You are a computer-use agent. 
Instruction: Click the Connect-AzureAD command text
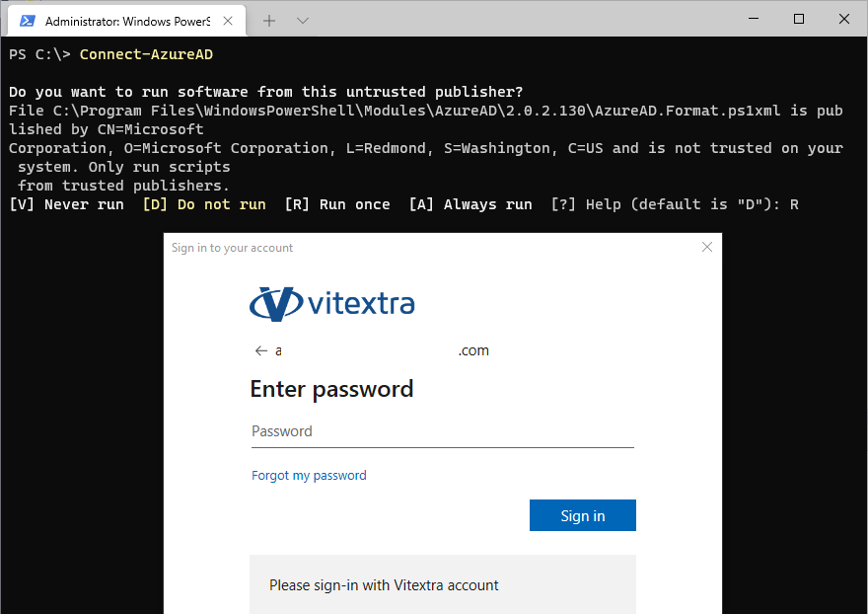(146, 54)
